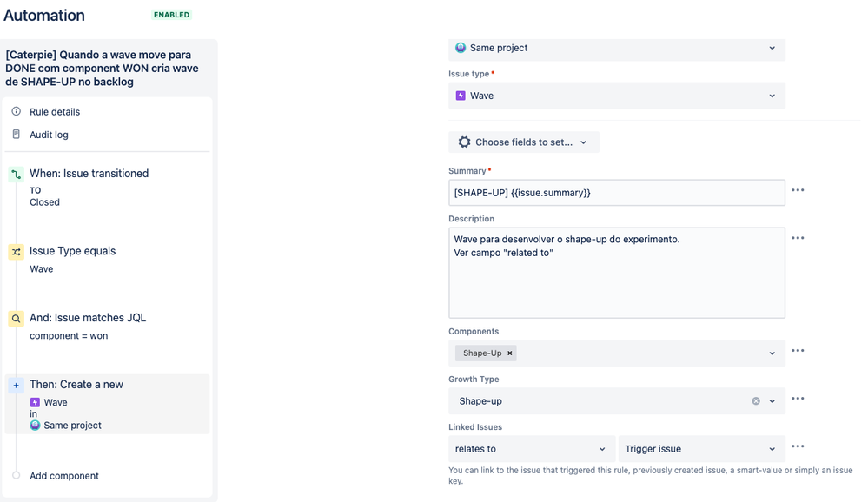868x502 pixels.
Task: Click the Wave icon in Issue type field
Action: pos(461,96)
